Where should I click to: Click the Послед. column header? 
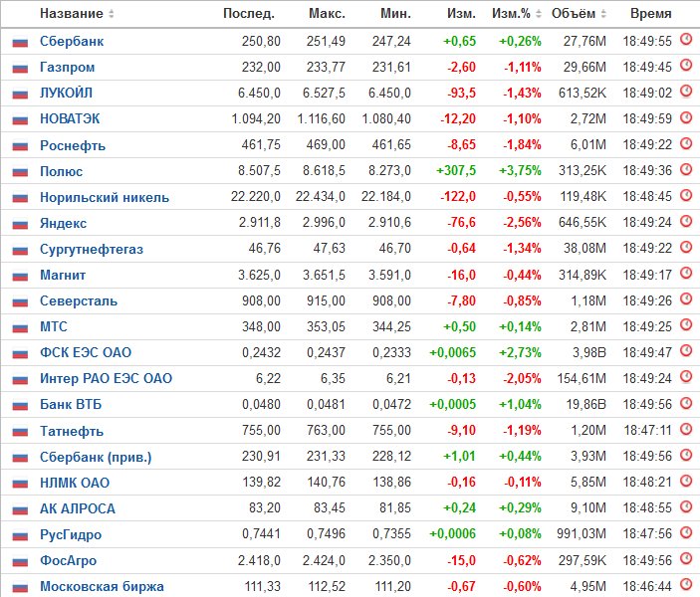(x=249, y=14)
